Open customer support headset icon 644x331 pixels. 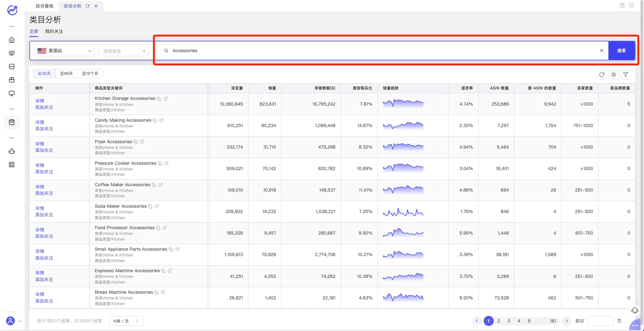pos(635,310)
